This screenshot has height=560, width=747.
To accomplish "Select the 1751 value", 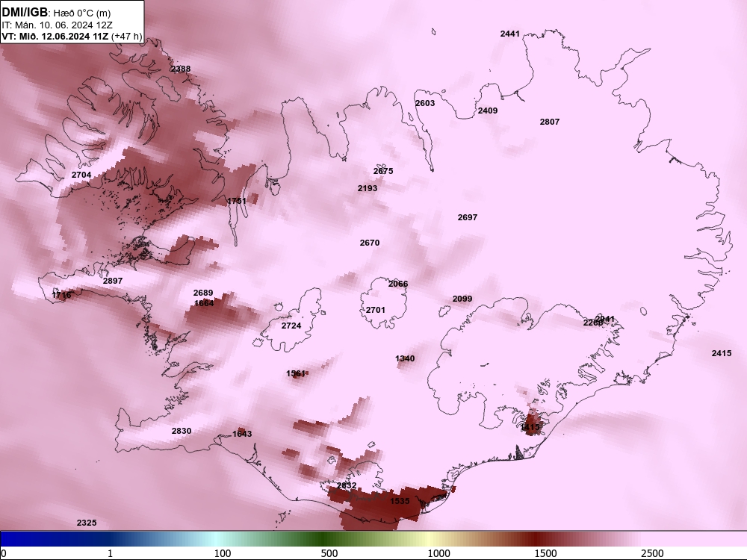I will click(237, 201).
